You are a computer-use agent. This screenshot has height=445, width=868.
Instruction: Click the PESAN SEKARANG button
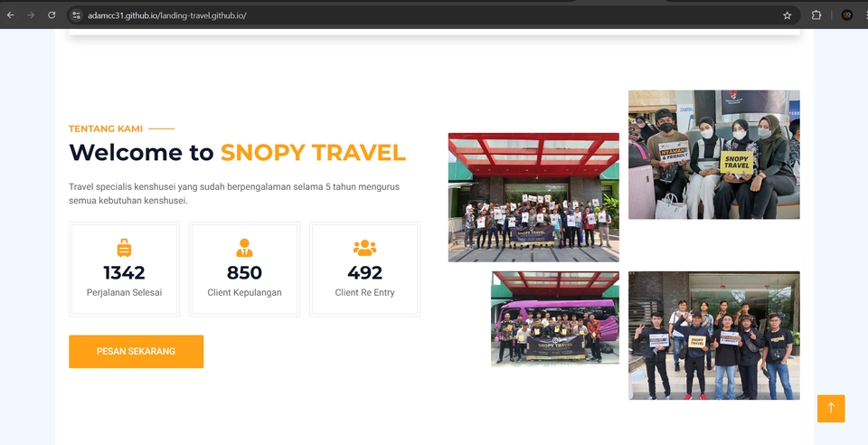[x=137, y=352]
